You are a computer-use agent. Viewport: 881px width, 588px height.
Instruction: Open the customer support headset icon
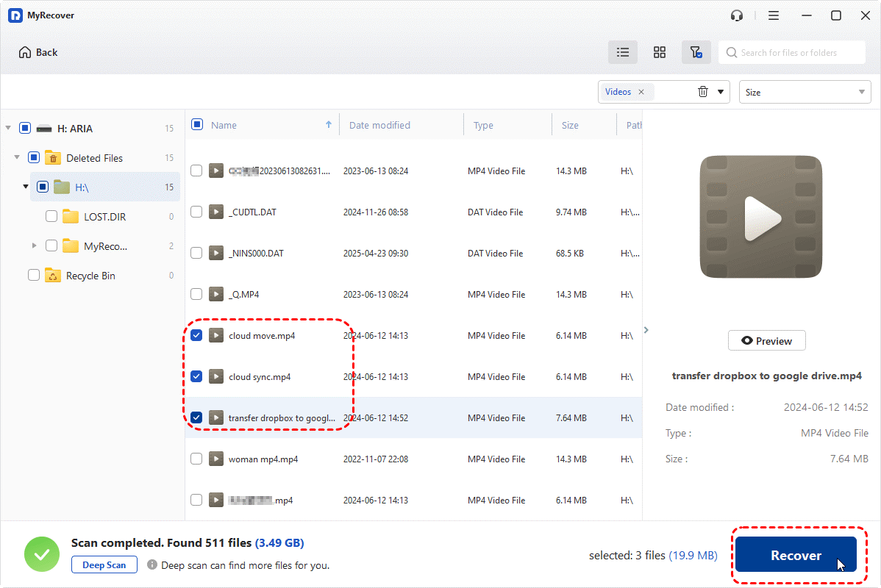coord(737,15)
